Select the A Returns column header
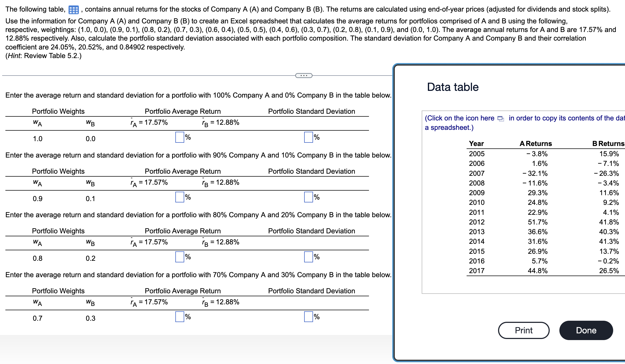Screen dimensions: 625x364 [535, 144]
